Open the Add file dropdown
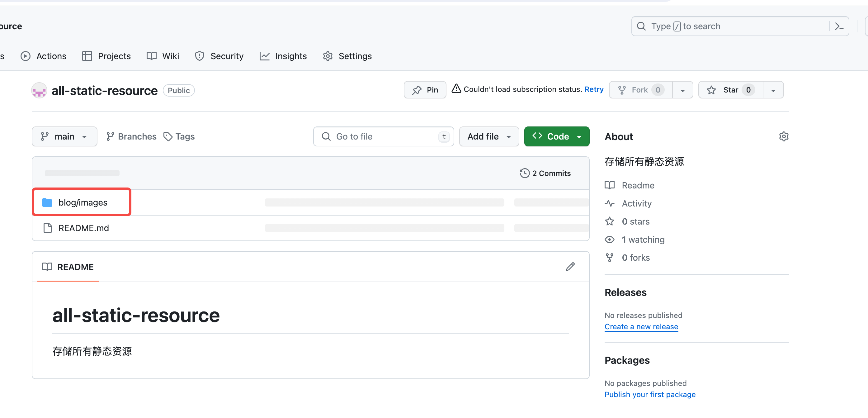The height and width of the screenshot is (418, 868). pyautogui.click(x=488, y=136)
